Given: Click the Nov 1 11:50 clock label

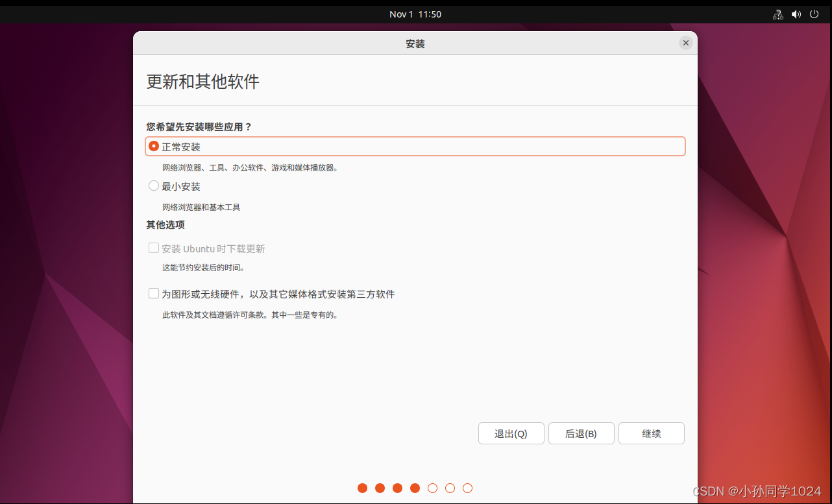Looking at the screenshot, I should click(415, 14).
